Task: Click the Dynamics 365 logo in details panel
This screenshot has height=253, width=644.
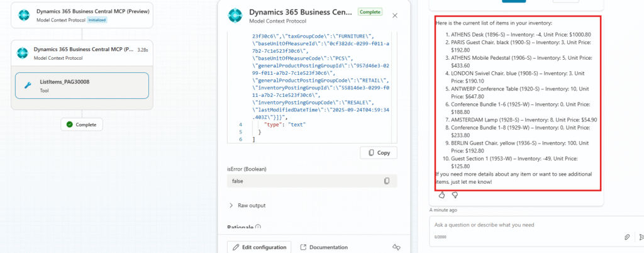Action: (x=235, y=15)
